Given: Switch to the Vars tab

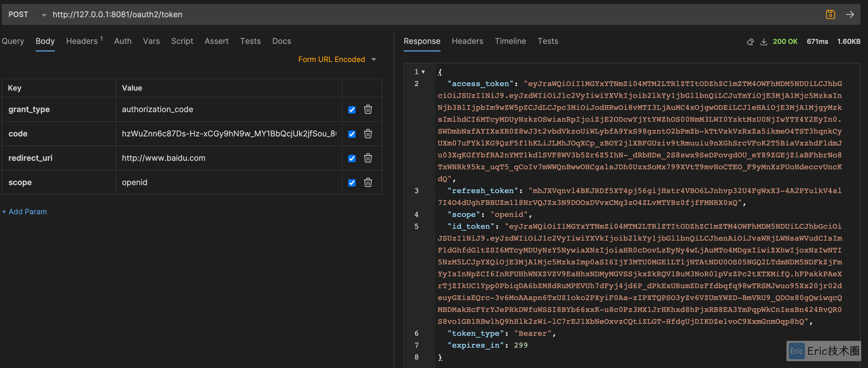Looking at the screenshot, I should click(x=151, y=41).
